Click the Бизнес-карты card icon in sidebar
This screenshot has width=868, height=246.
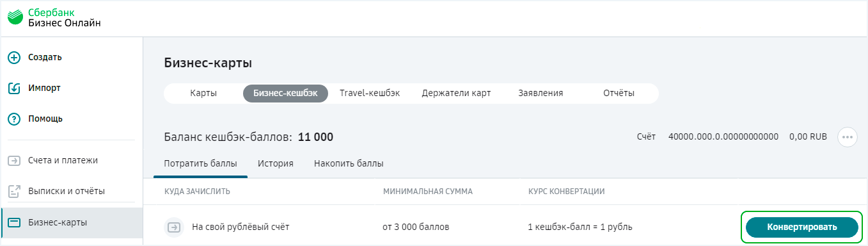14,222
